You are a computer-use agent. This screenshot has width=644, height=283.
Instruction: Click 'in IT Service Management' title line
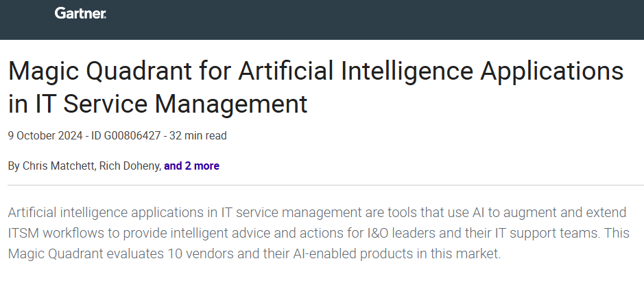pyautogui.click(x=158, y=104)
